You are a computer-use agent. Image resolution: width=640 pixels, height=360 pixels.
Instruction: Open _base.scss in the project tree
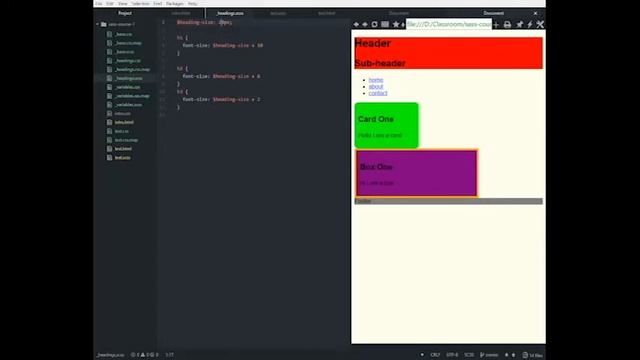[x=124, y=52]
